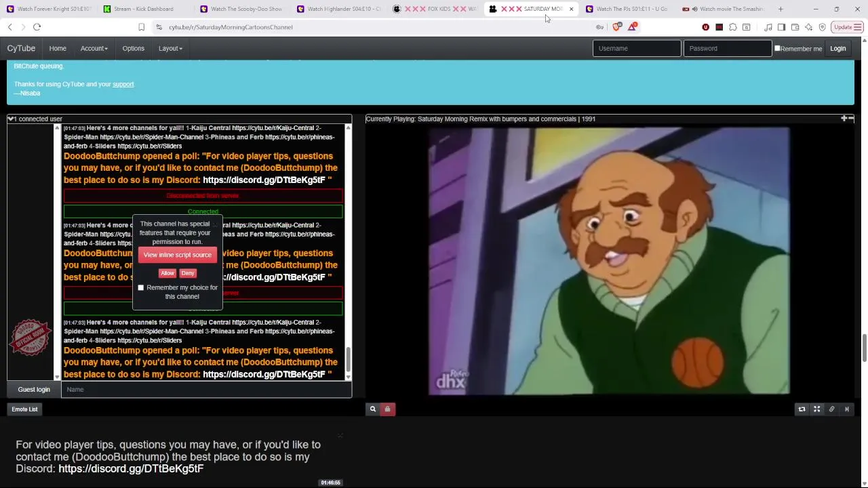Open the extensions puzzle piece menu
The image size is (868, 488).
(x=733, y=27)
